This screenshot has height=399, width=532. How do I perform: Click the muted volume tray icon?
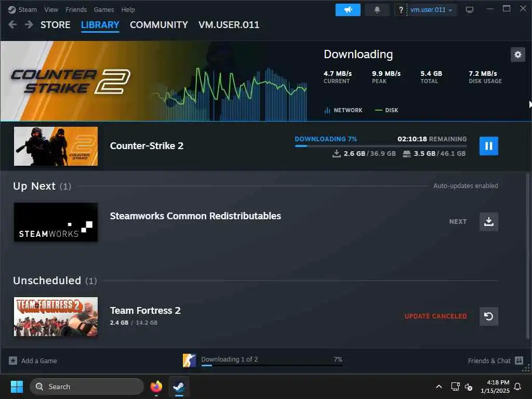click(x=469, y=387)
